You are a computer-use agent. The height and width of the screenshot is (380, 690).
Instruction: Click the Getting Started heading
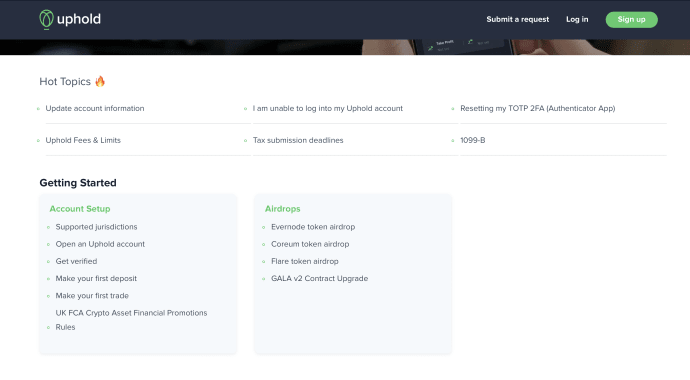coord(78,183)
